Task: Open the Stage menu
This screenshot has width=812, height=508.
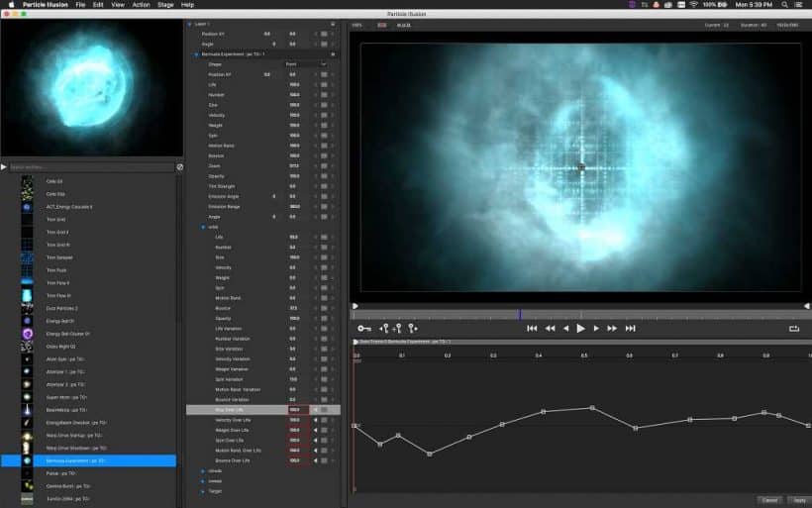Action: tap(165, 5)
